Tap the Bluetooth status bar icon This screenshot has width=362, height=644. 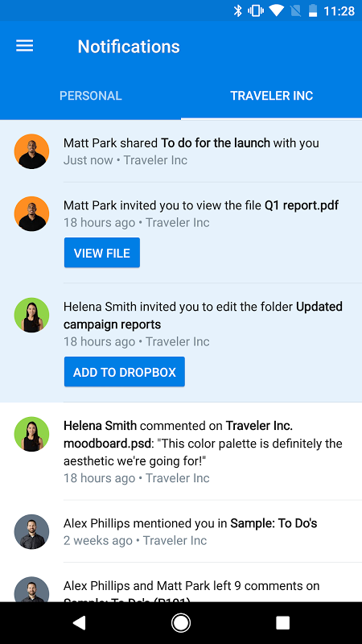pyautogui.click(x=237, y=10)
